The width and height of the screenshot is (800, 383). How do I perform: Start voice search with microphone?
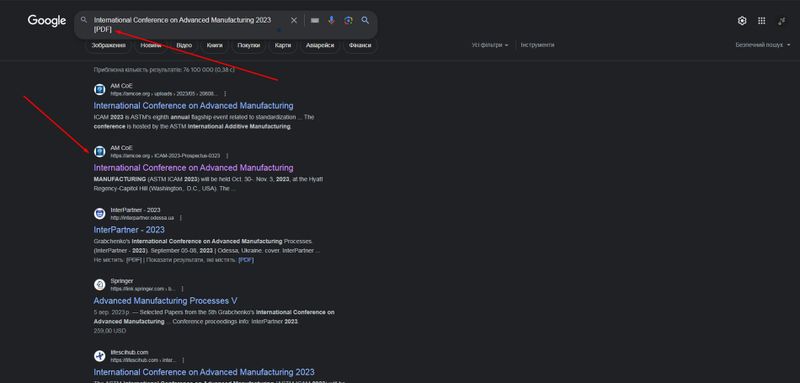(x=332, y=20)
